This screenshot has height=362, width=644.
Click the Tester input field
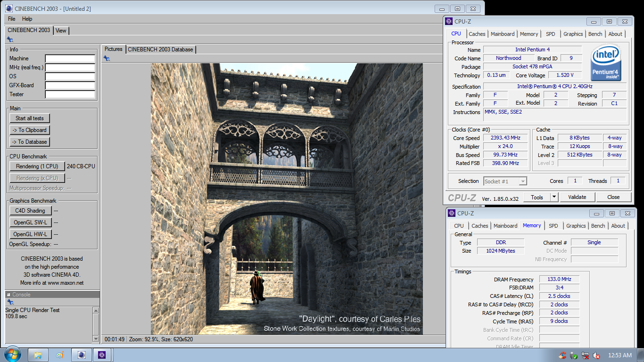tap(70, 95)
